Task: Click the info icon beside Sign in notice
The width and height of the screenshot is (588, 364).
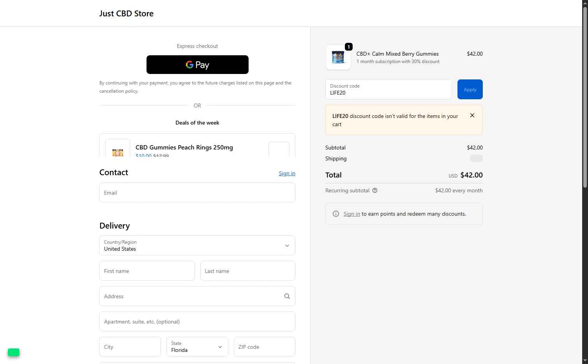Action: click(x=336, y=214)
